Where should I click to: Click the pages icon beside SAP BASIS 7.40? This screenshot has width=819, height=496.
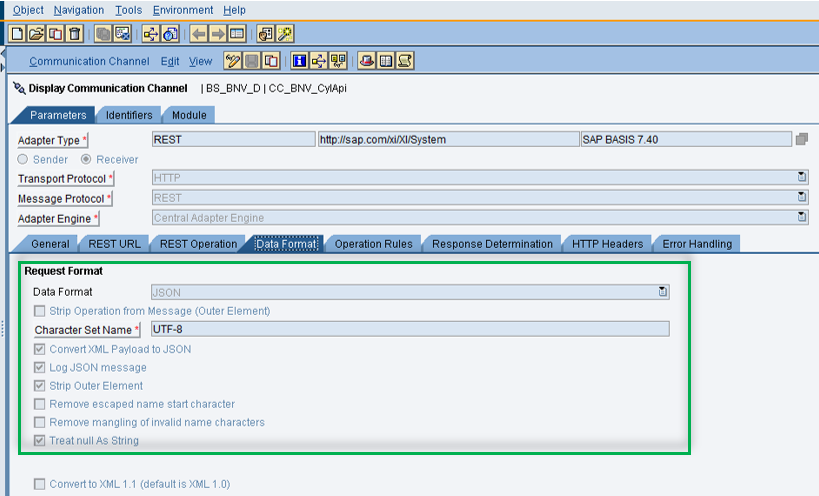click(802, 139)
